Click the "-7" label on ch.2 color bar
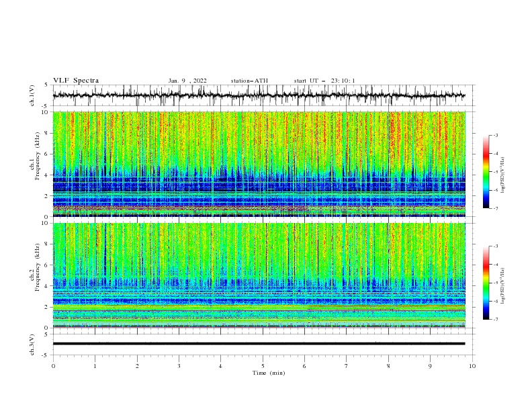Image resolution: width=532 pixels, height=411 pixels. [x=496, y=320]
